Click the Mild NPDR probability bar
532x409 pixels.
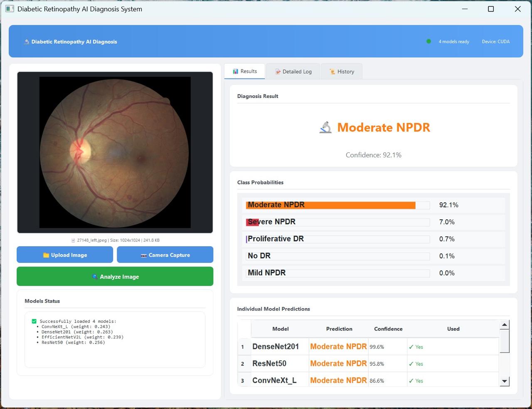[337, 273]
